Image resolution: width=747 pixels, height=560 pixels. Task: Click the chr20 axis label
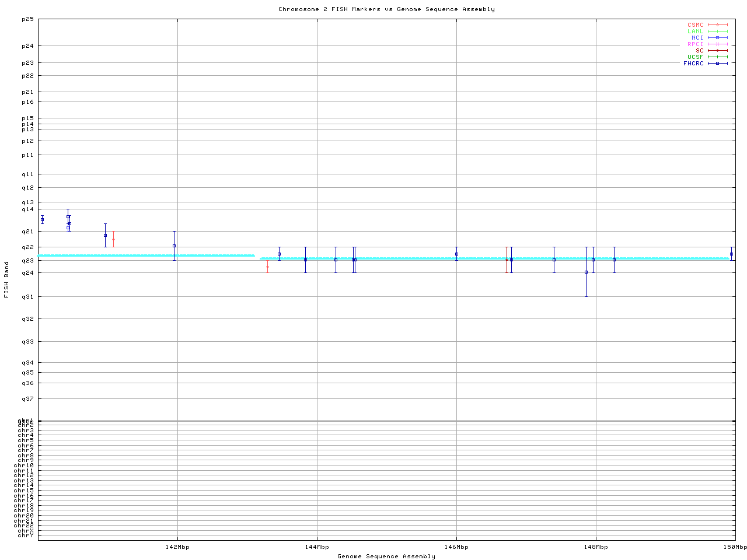(24, 516)
